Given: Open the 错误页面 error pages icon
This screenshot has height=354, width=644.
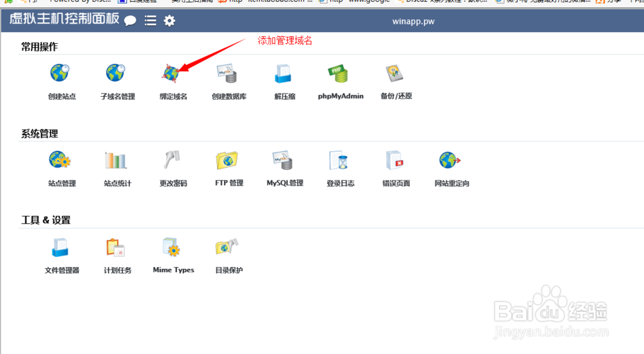Looking at the screenshot, I should [x=395, y=161].
